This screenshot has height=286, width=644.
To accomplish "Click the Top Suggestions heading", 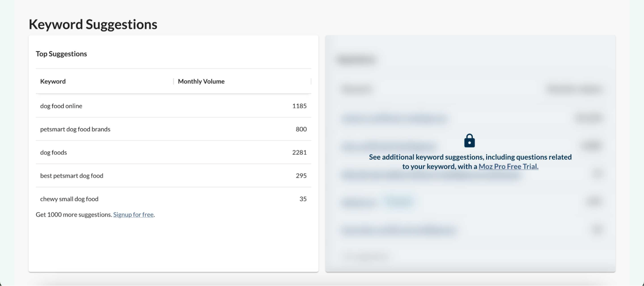I will [x=61, y=54].
